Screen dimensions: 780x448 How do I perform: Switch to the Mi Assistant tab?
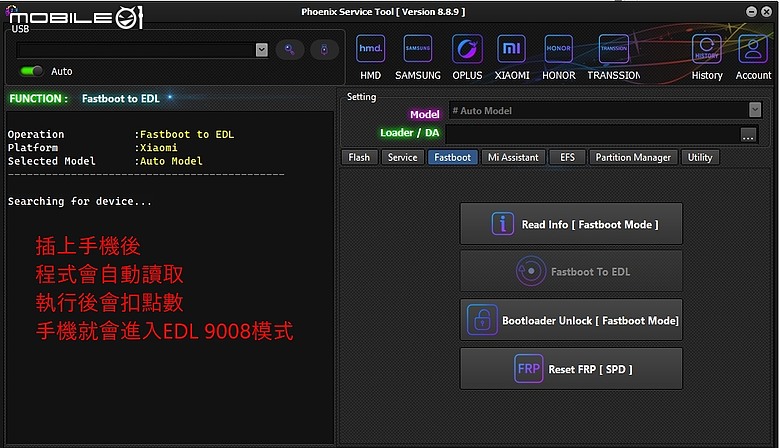coord(513,158)
